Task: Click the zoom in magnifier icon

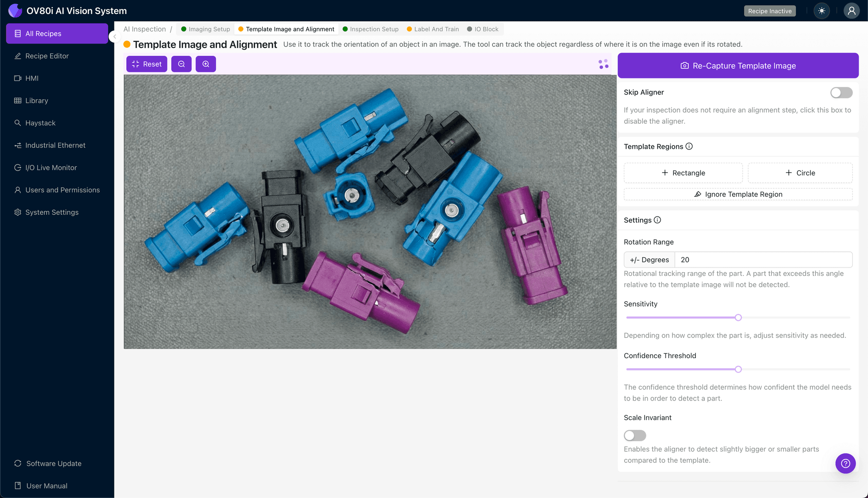Action: point(206,64)
